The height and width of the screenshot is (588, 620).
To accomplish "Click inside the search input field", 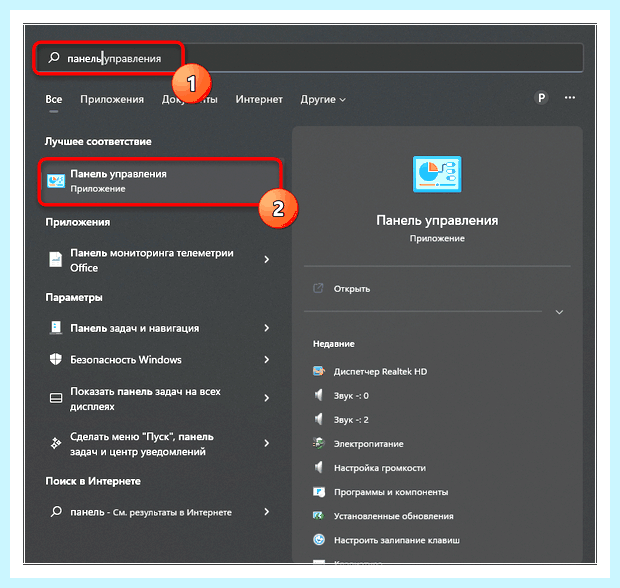I will coord(308,58).
